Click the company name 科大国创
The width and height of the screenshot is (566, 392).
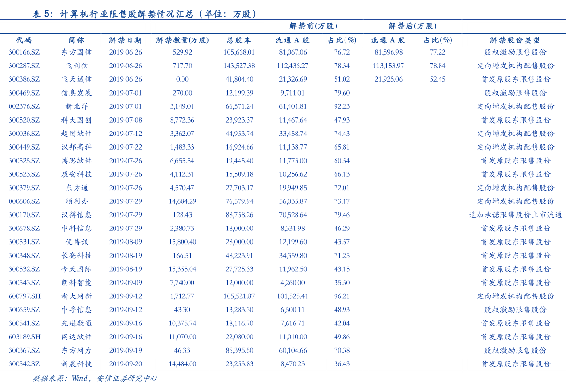(x=76, y=120)
